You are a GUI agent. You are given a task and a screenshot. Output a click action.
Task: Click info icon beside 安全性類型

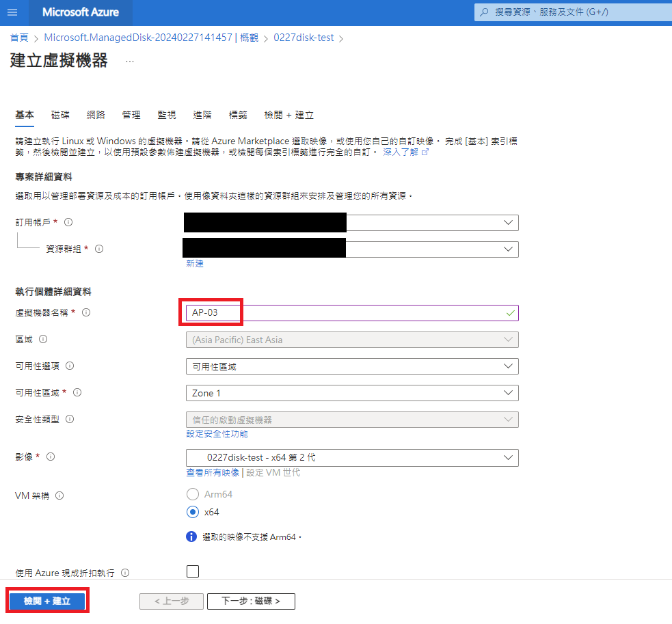(x=70, y=419)
